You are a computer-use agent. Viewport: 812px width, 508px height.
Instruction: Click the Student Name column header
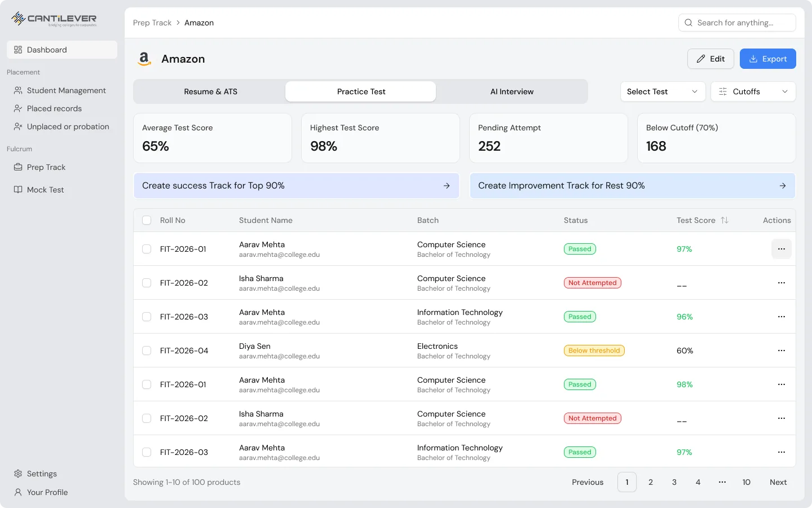click(x=266, y=220)
